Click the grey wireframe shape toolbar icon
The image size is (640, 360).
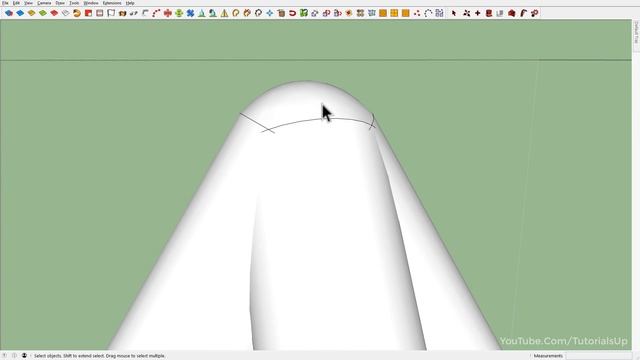click(x=65, y=13)
